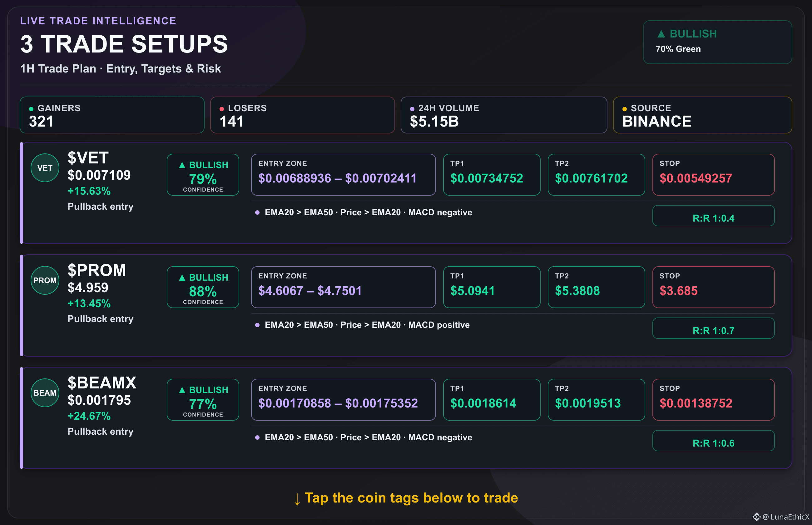Click the PROM price $4.959

tap(88, 288)
